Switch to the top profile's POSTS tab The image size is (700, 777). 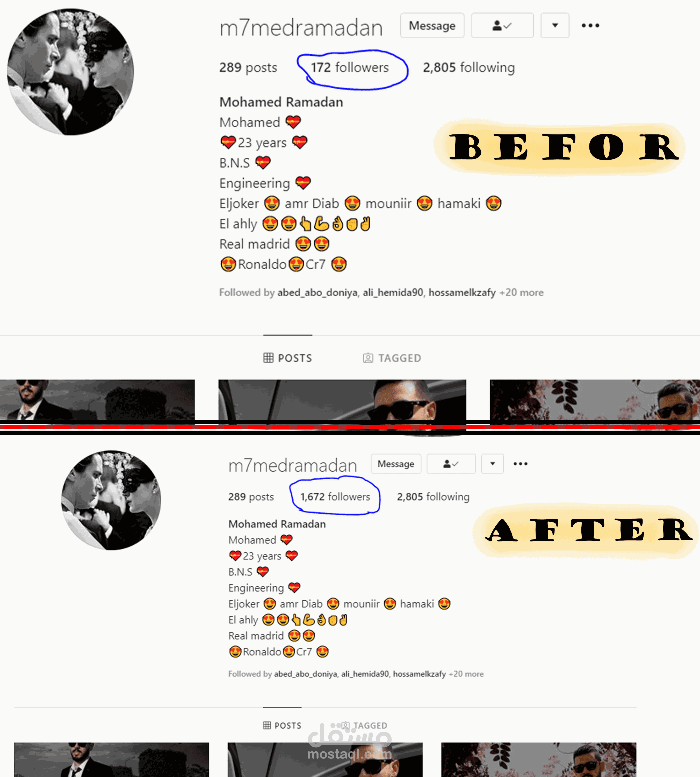pos(288,358)
